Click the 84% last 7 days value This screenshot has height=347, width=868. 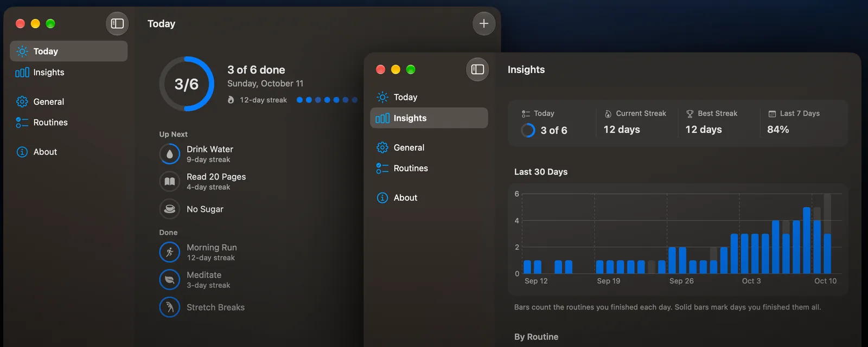(778, 130)
